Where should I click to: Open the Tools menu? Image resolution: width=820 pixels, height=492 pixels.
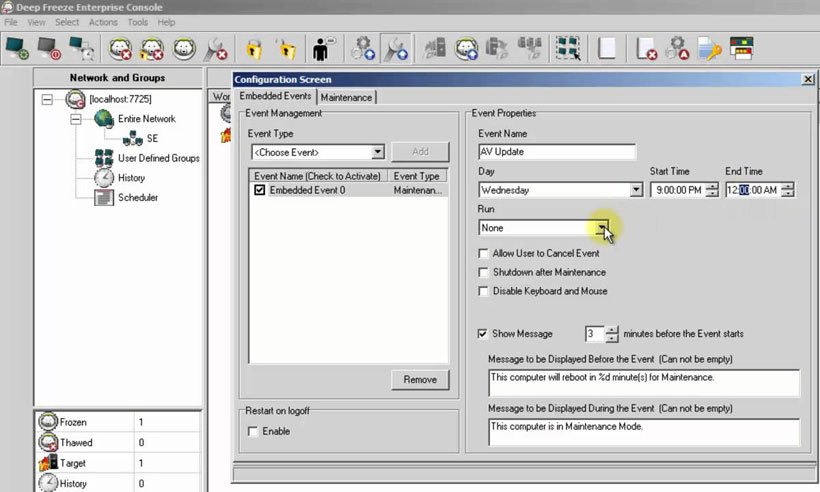(138, 22)
